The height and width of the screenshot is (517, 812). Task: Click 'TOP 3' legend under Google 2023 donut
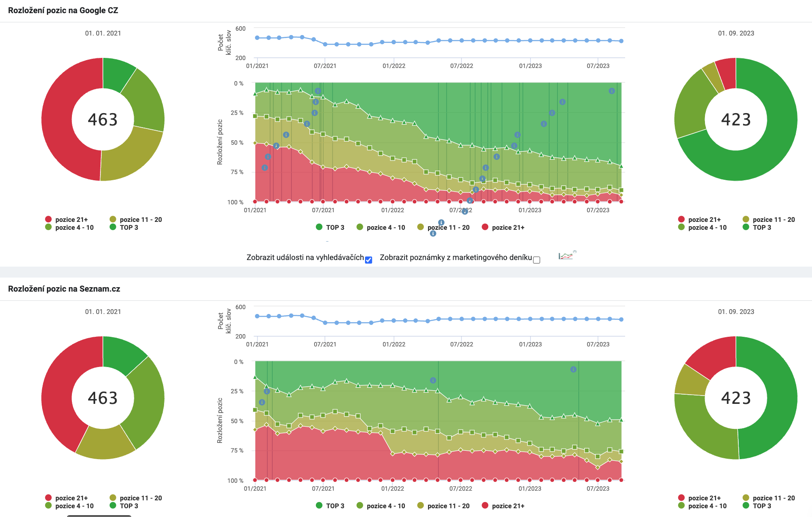(757, 227)
